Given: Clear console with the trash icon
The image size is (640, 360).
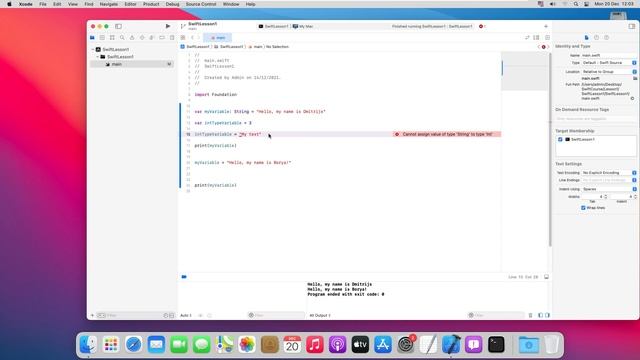Looking at the screenshot, I should (x=530, y=315).
